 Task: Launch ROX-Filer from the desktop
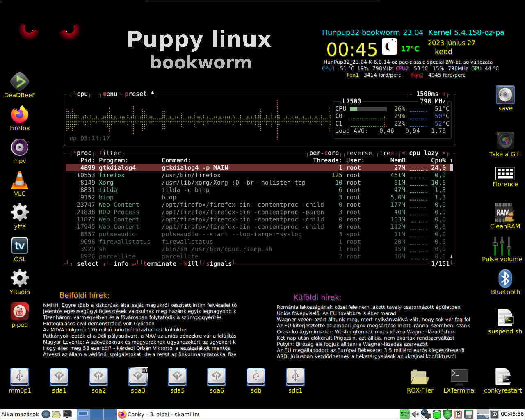pos(420,376)
